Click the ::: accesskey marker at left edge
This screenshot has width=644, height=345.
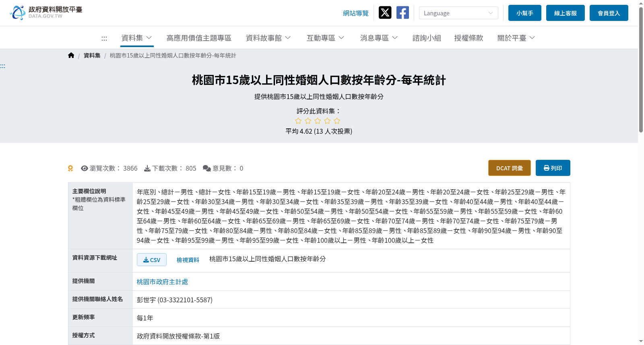[x=3, y=66]
